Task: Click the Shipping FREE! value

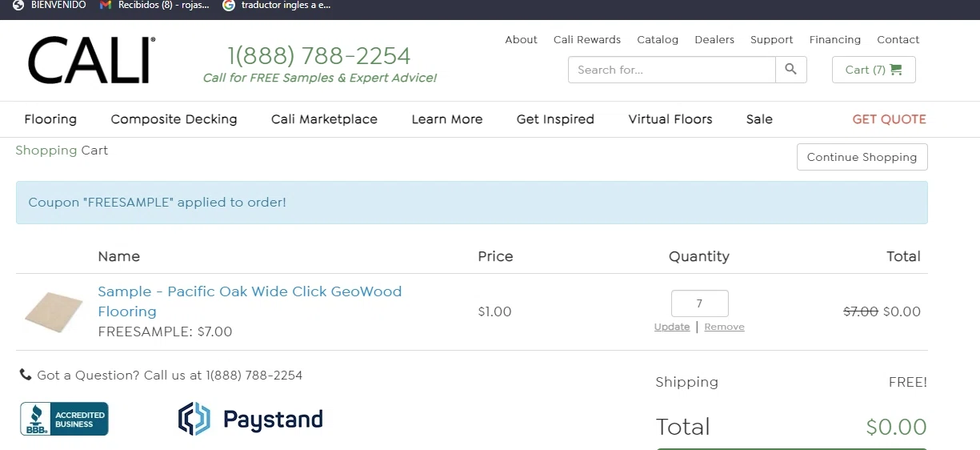Action: tap(908, 382)
